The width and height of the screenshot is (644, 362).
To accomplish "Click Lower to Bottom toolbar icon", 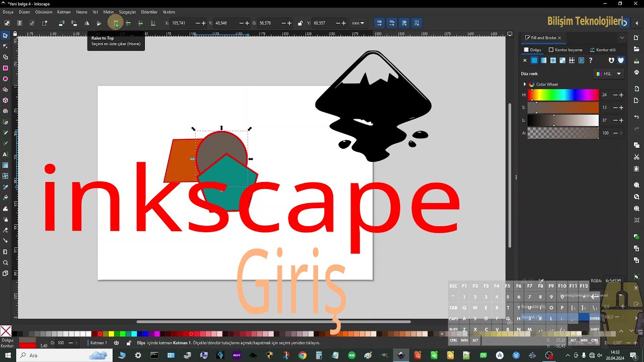I will click(x=153, y=23).
